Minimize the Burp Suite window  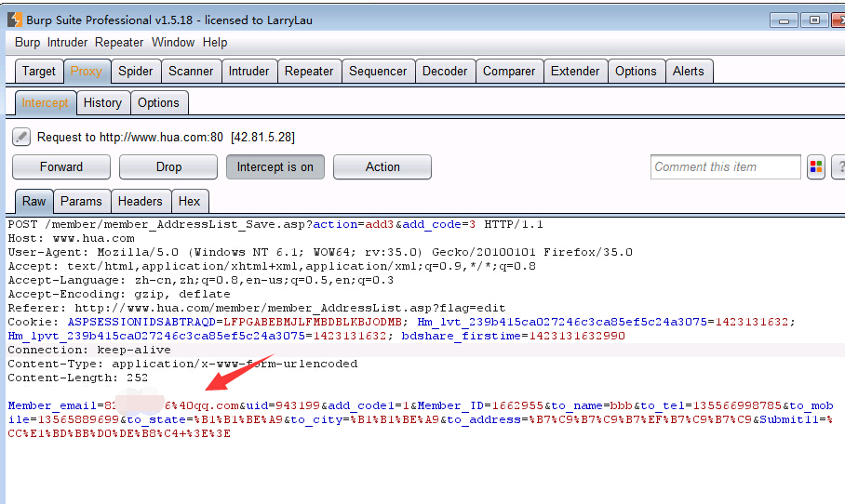coord(785,20)
